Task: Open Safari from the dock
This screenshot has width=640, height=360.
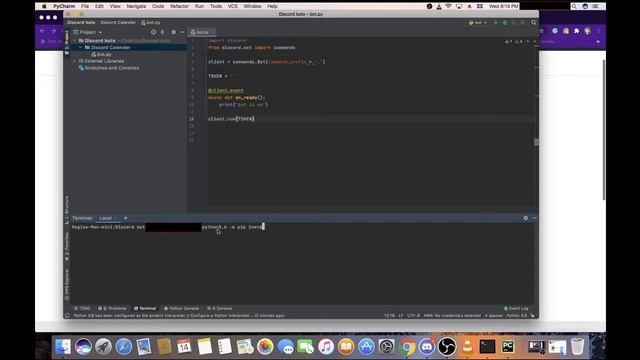Action: point(124,347)
